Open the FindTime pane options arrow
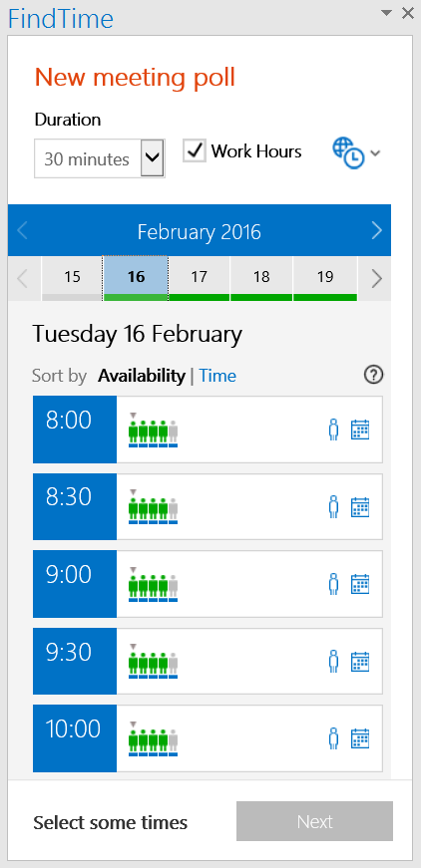 coord(387,12)
